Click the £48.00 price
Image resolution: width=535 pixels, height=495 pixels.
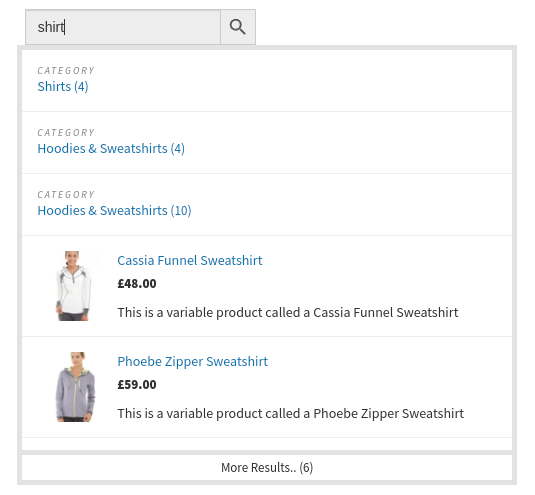137,284
